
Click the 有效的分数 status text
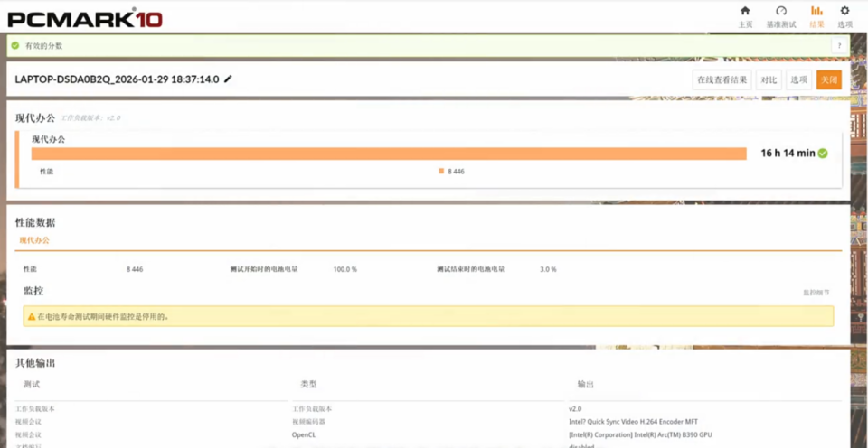click(43, 46)
